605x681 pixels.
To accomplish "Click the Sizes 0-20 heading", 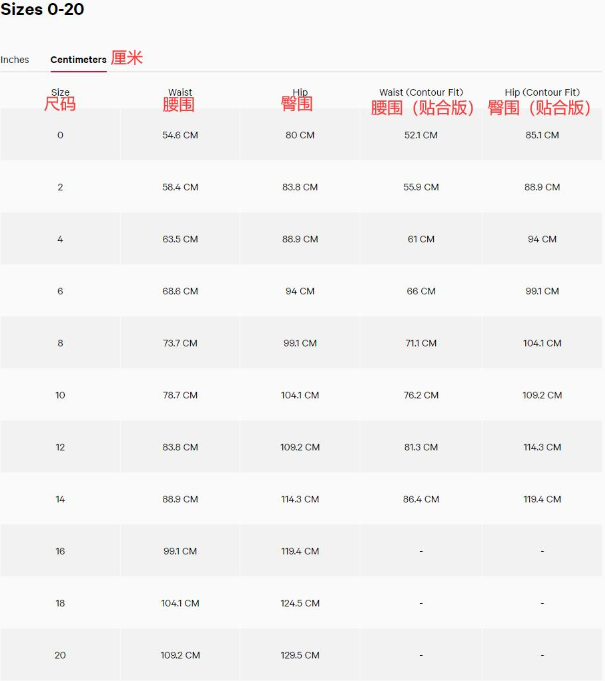I will pos(42,10).
